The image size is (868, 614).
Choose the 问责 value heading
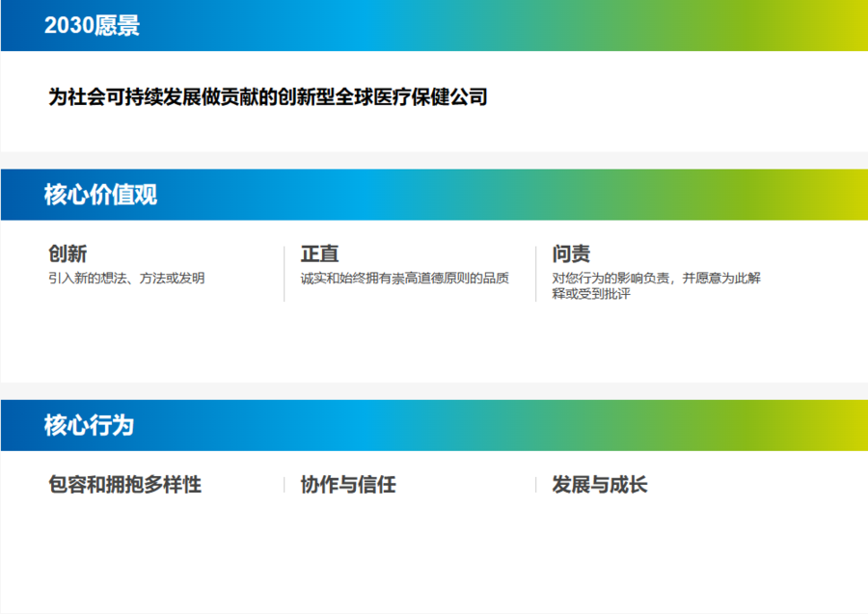571,254
